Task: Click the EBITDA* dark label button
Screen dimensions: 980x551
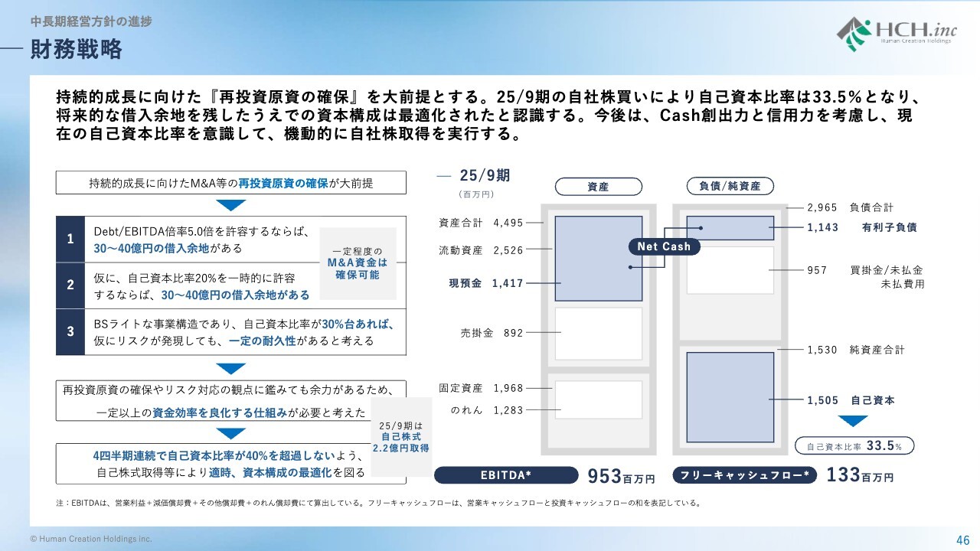Action: 505,475
